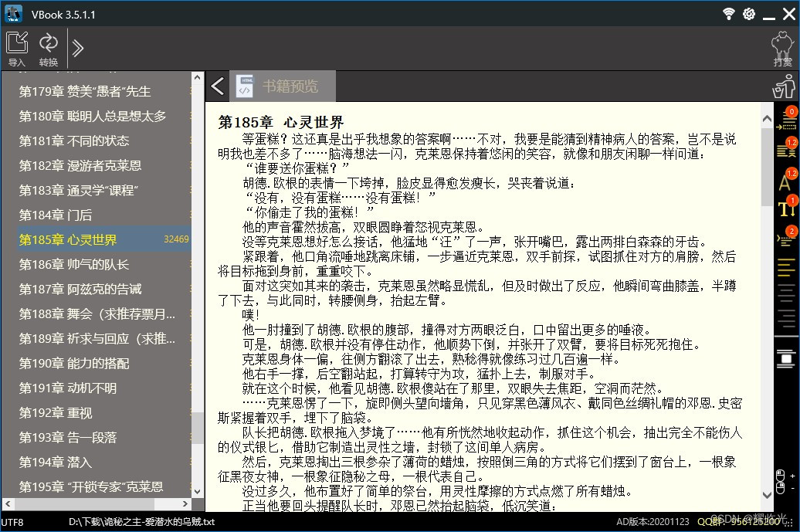
Task: Click the 导入 import icon
Action: [17, 48]
